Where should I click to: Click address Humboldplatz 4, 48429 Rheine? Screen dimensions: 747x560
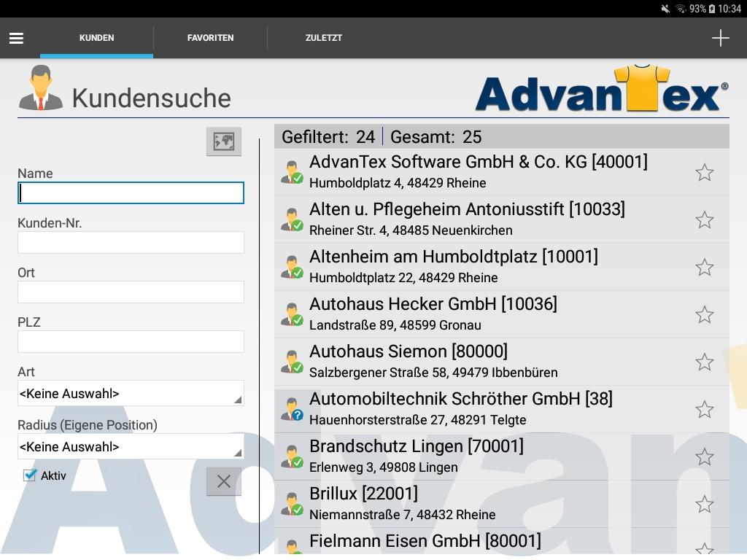(398, 183)
